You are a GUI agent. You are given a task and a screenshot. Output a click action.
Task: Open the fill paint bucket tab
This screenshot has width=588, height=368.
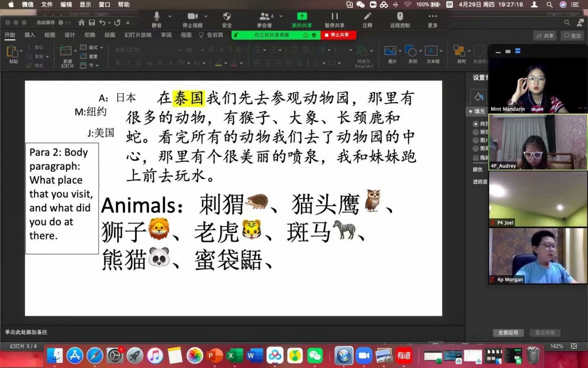tap(478, 97)
